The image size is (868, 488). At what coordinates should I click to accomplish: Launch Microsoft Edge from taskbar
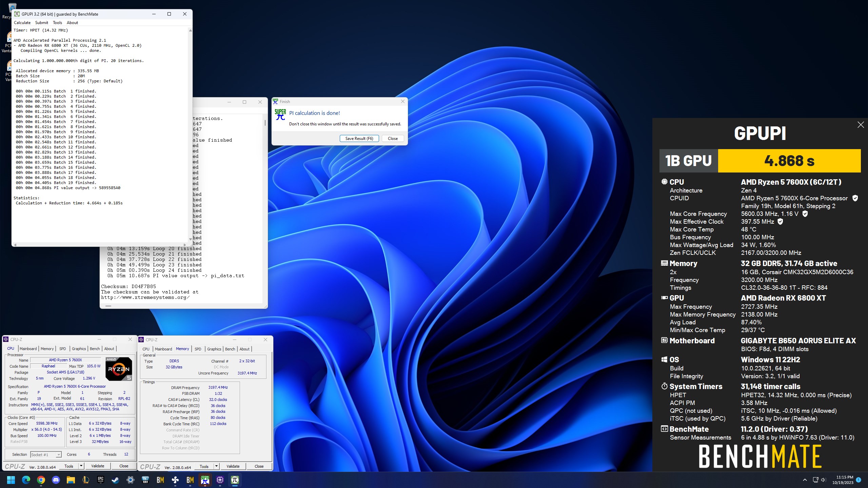point(26,480)
